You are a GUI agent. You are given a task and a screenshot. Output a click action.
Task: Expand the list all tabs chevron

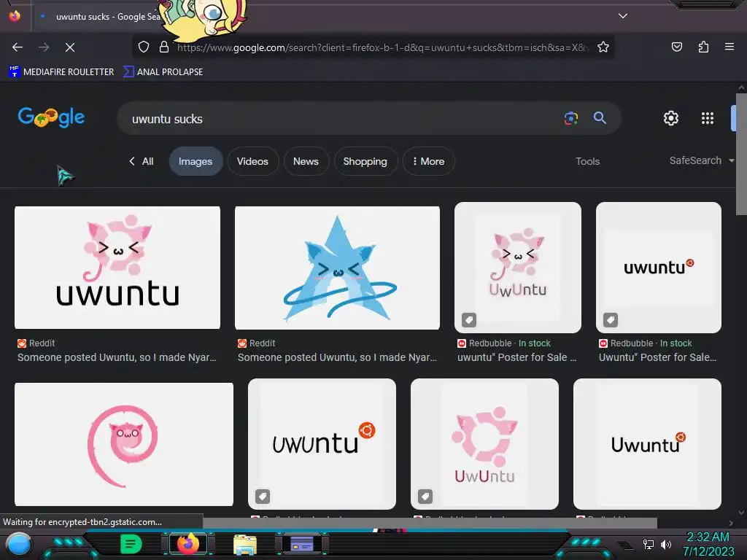pos(623,16)
